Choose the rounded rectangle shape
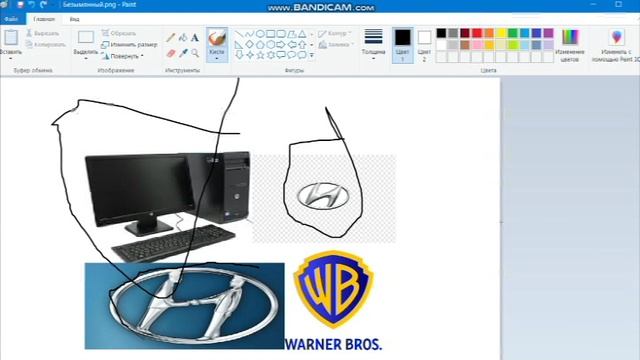Viewport: 640px width, 360px height. point(281,34)
